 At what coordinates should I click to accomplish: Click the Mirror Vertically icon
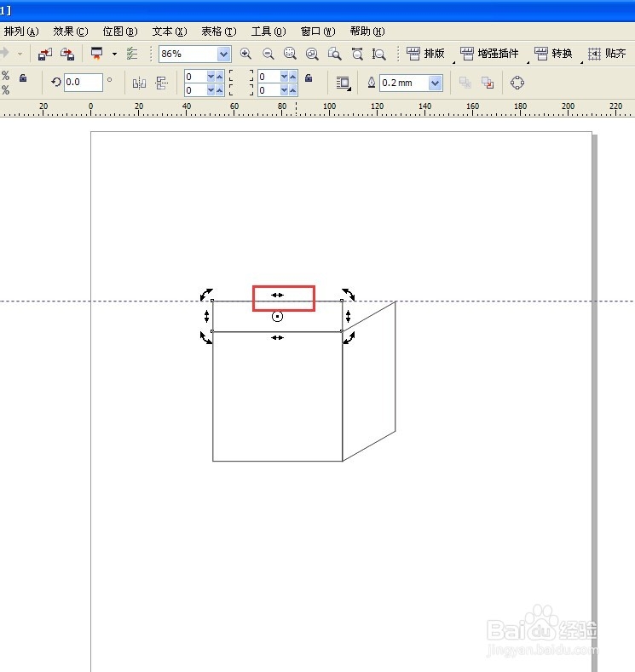161,83
